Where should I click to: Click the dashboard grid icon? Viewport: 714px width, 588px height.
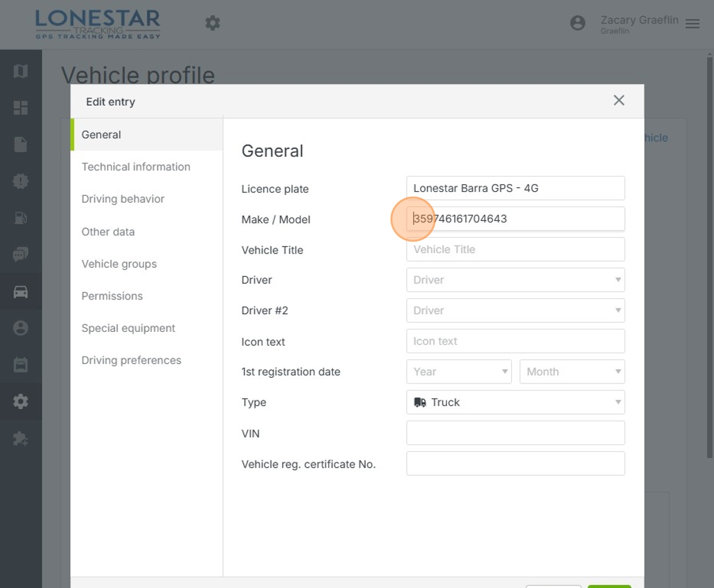20,108
